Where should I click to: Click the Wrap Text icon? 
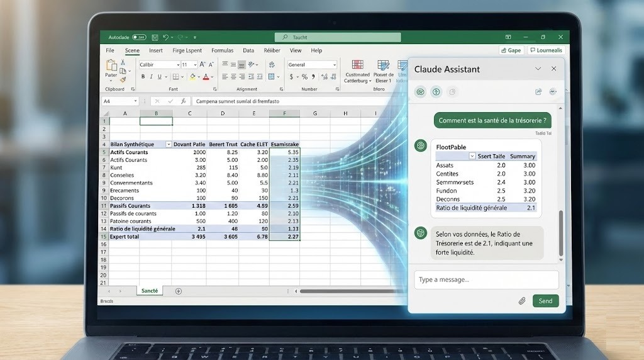click(x=272, y=65)
